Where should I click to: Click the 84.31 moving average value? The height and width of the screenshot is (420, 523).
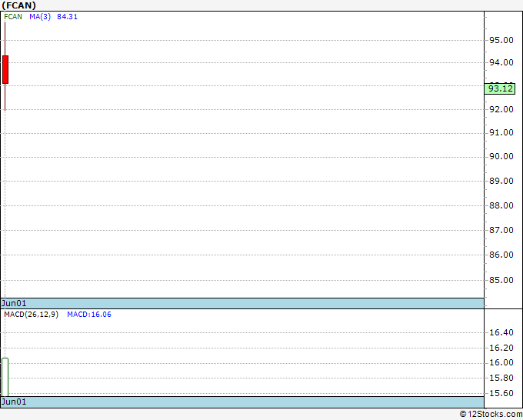click(67, 17)
